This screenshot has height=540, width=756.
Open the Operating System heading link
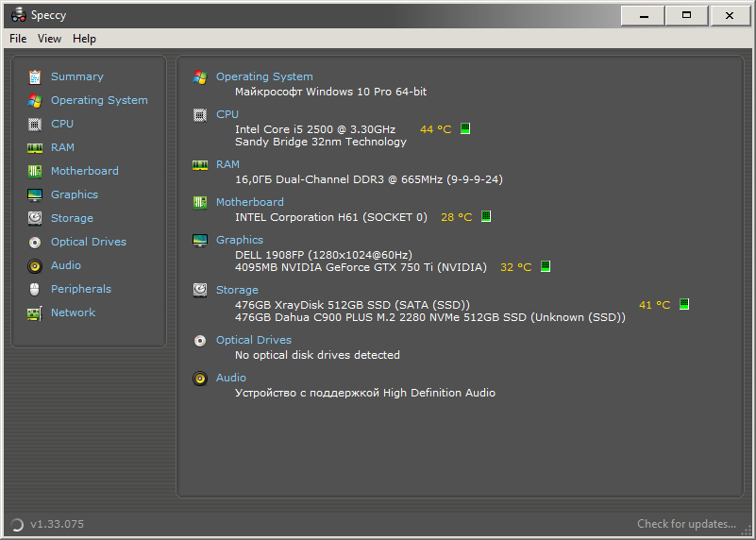click(264, 76)
